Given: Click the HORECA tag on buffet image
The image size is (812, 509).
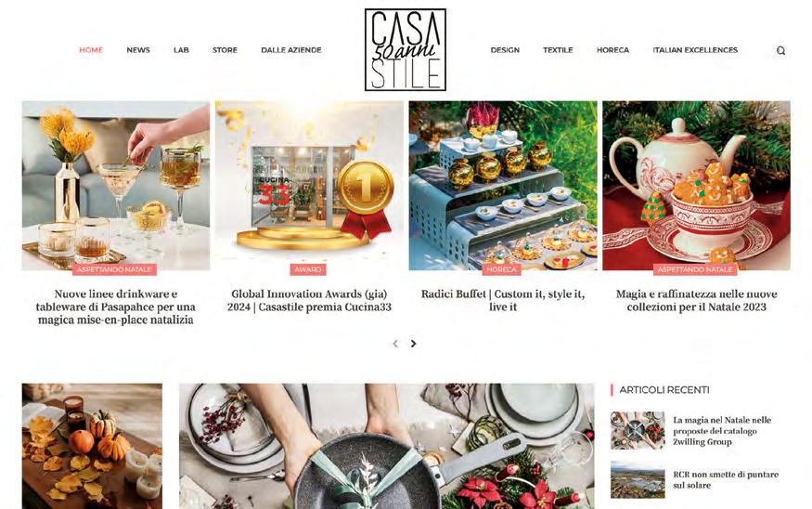Looking at the screenshot, I should tap(501, 269).
